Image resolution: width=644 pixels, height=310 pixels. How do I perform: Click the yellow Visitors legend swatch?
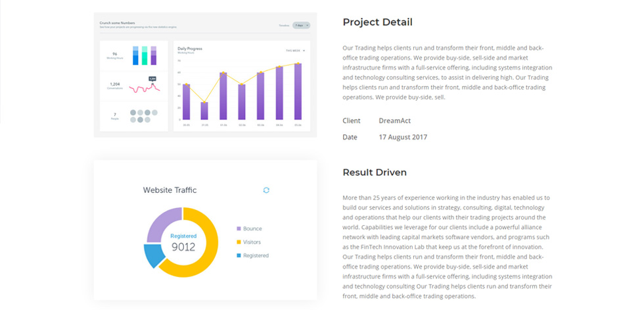[239, 242]
